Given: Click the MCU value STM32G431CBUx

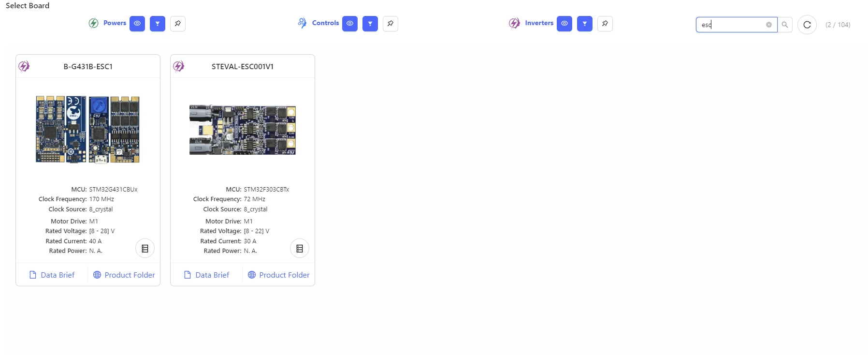Looking at the screenshot, I should 113,190.
